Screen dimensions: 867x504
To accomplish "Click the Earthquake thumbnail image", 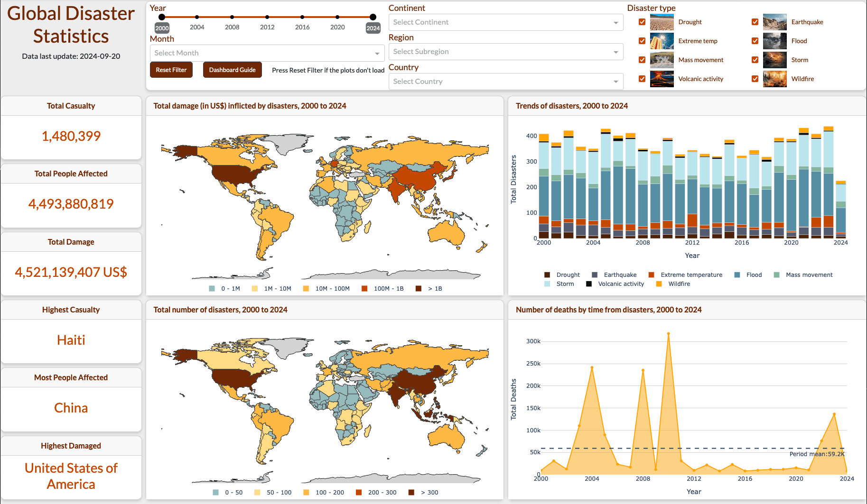I will 774,22.
